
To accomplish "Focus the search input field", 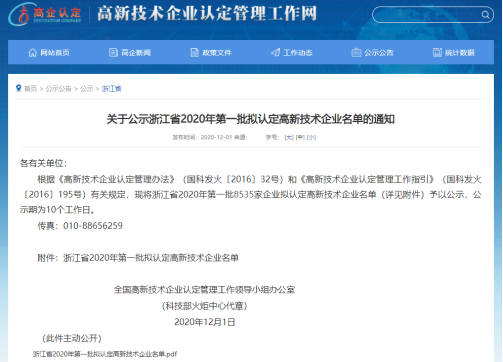I will coord(427,15).
